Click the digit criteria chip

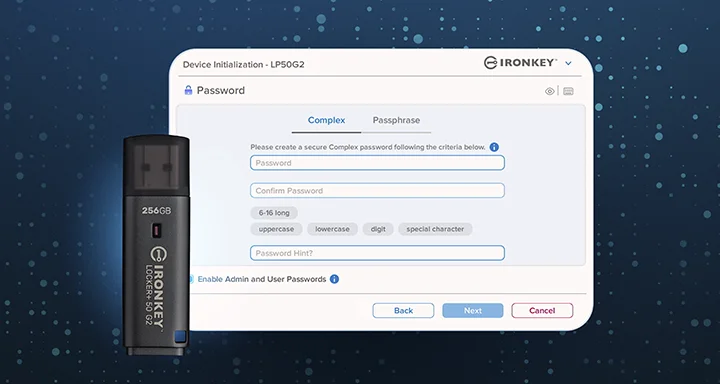pos(378,229)
